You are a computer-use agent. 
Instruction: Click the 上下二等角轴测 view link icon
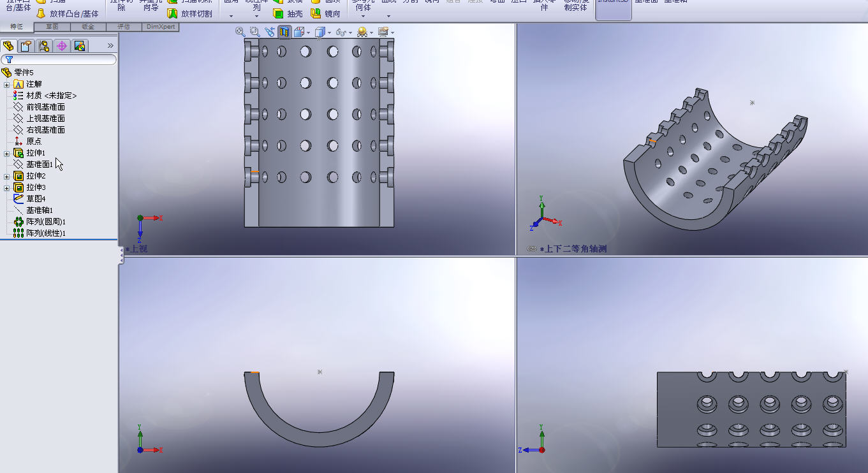(532, 249)
